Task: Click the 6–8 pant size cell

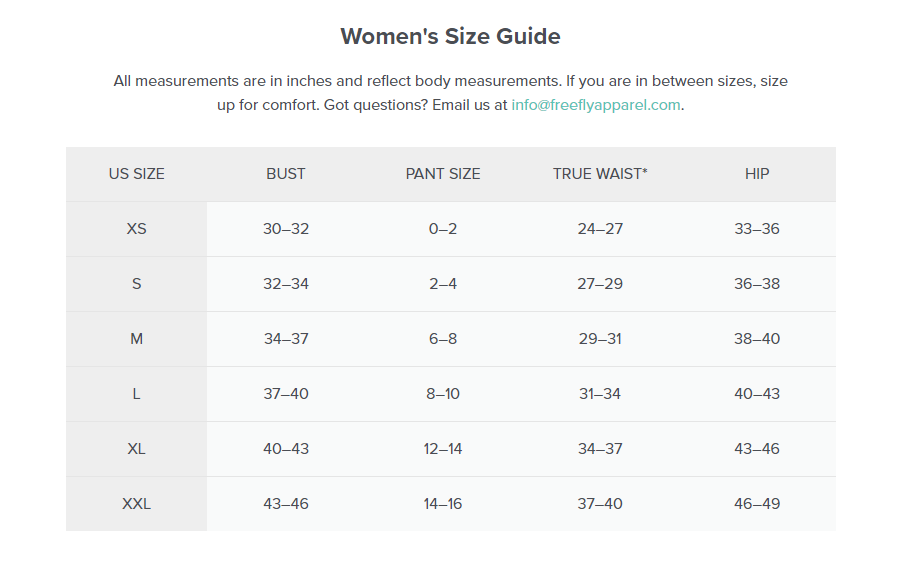Action: click(443, 339)
